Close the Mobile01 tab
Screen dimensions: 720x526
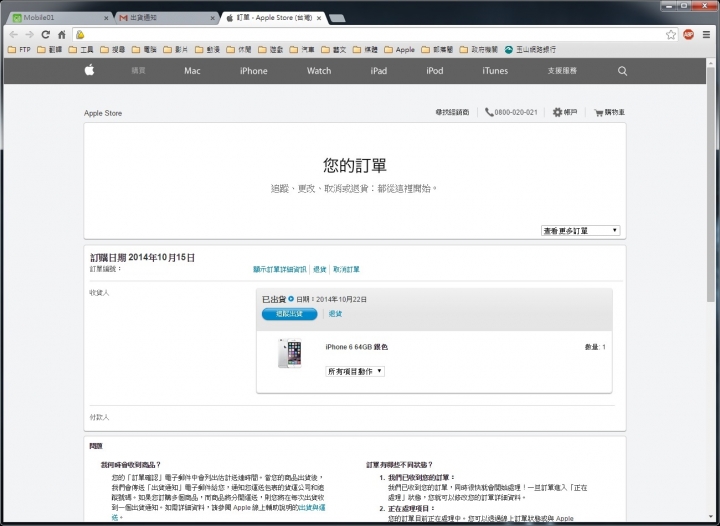click(106, 18)
